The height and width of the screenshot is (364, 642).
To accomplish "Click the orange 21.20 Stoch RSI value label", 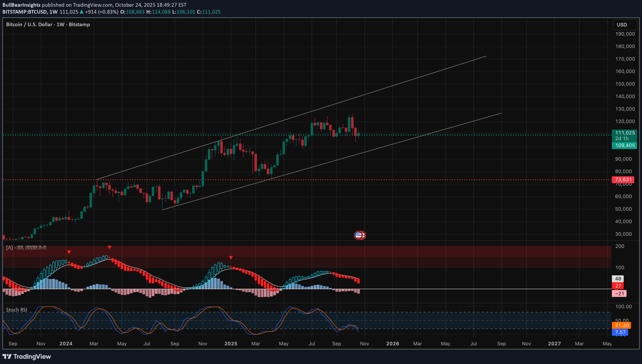I will 621,325.
